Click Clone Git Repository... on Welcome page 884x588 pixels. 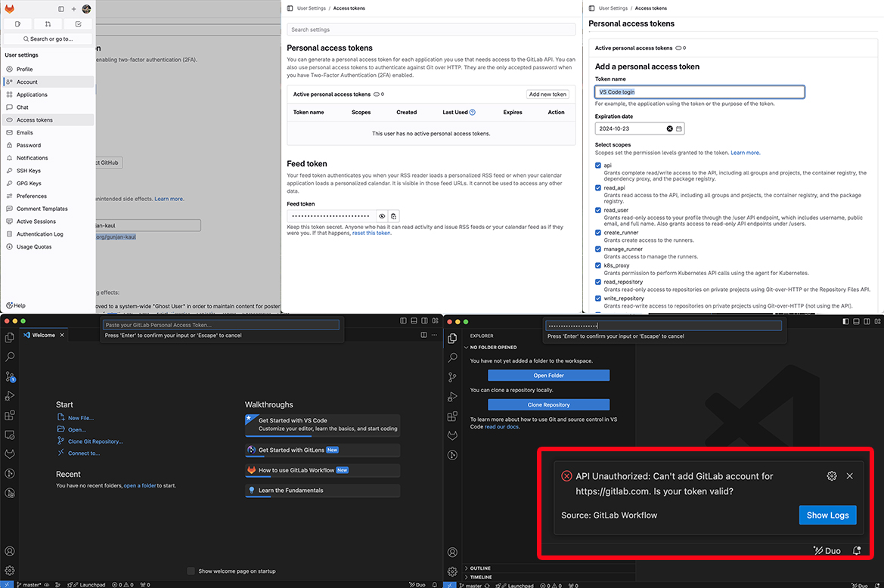95,441
